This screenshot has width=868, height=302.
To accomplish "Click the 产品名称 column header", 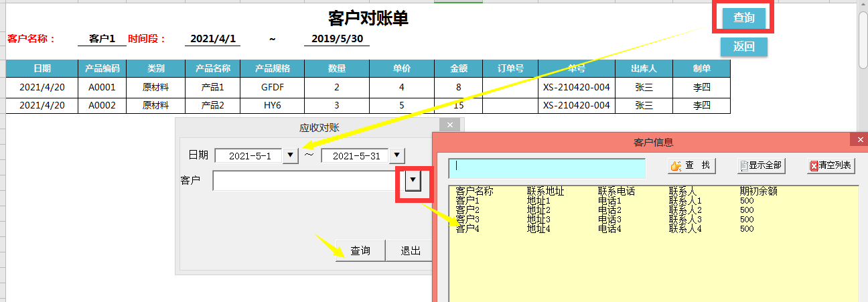I will [x=213, y=68].
